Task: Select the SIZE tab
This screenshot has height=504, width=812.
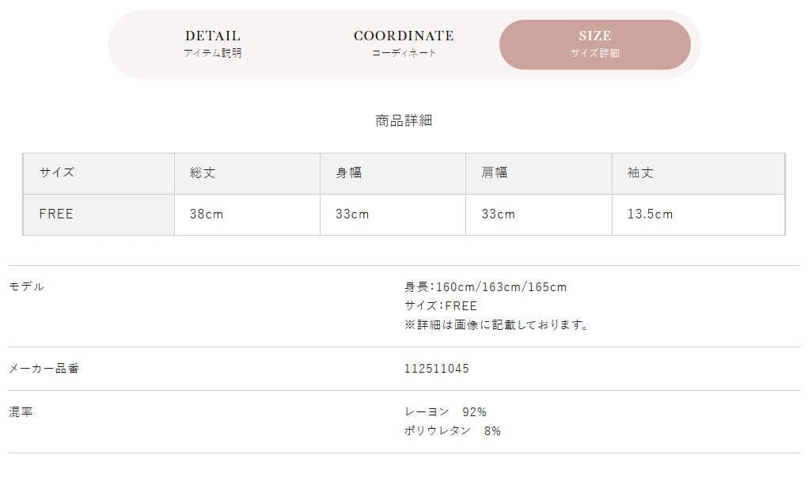Action: pos(595,44)
